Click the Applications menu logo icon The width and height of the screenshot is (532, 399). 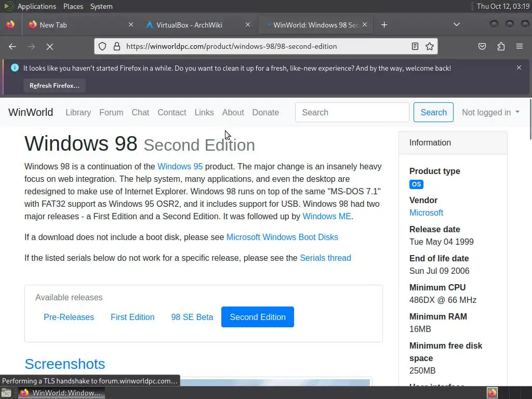[x=8, y=6]
